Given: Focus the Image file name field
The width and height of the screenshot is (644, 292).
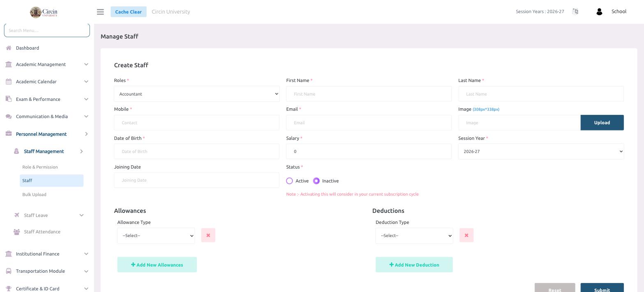Looking at the screenshot, I should pos(520,123).
